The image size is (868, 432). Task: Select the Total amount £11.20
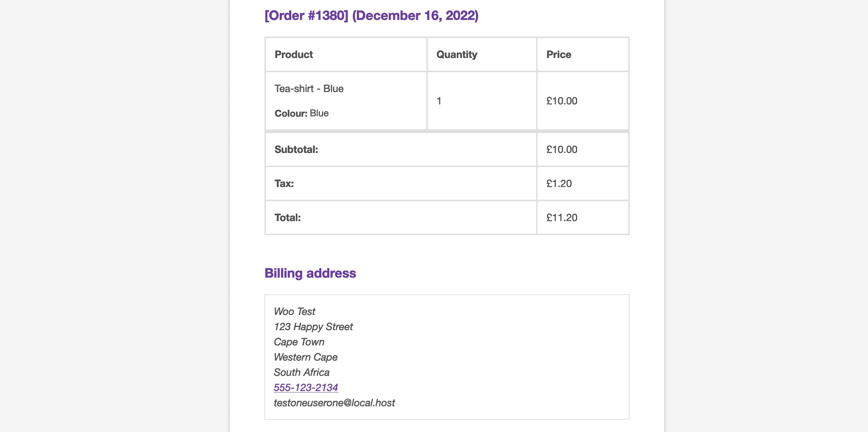562,217
